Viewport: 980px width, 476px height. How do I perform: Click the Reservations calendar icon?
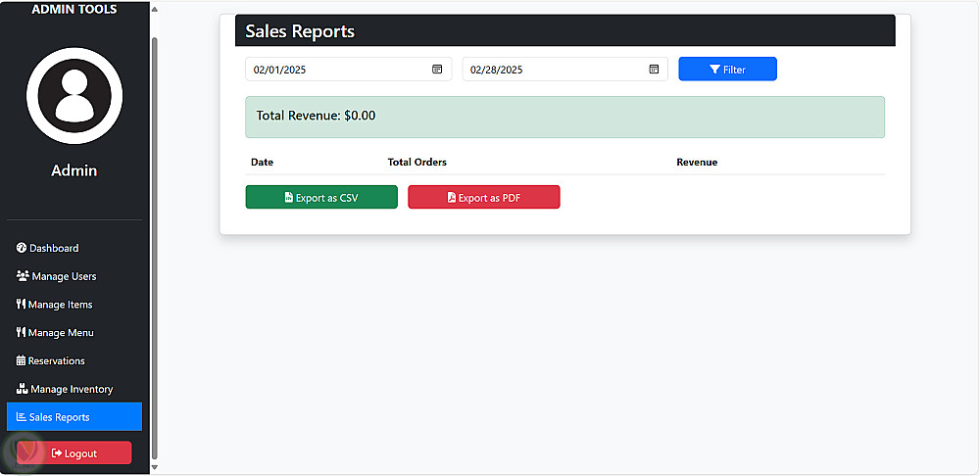(22, 360)
